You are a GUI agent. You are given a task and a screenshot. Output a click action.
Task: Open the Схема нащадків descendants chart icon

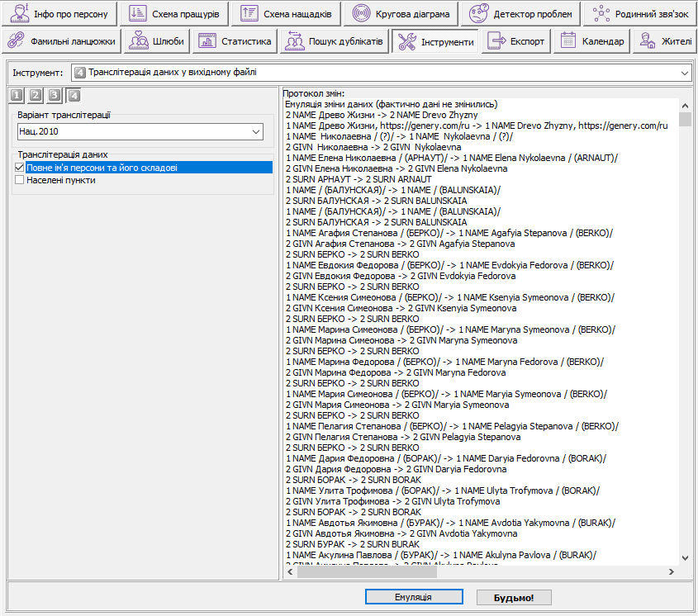click(x=249, y=14)
